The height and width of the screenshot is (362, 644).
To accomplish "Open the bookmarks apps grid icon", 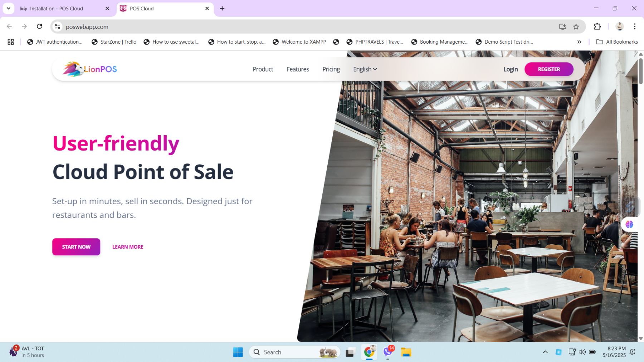I will pos(11,42).
